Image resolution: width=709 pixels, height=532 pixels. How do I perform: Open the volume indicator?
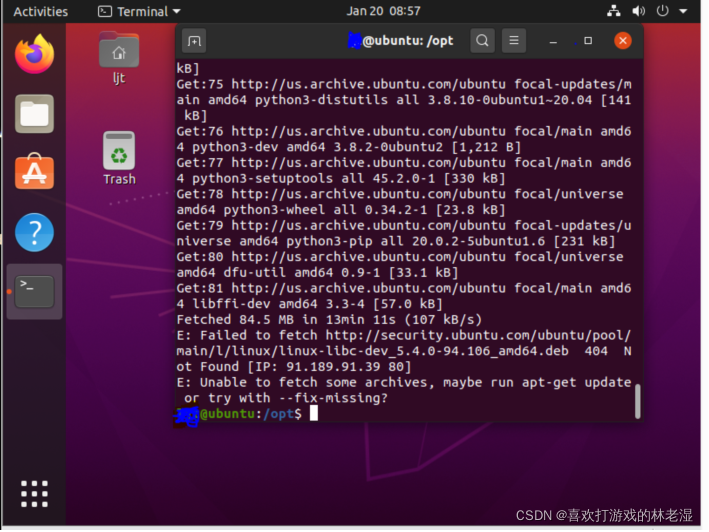coord(638,11)
